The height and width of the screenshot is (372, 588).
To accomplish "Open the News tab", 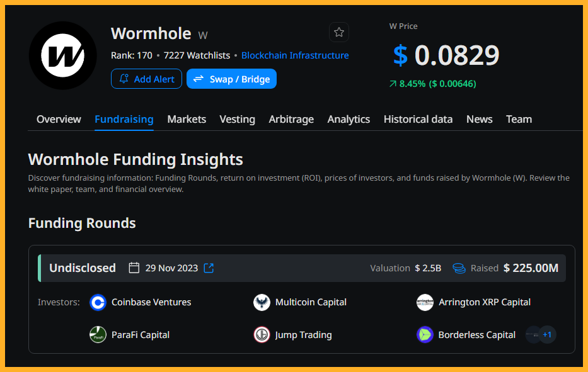I will [x=479, y=119].
